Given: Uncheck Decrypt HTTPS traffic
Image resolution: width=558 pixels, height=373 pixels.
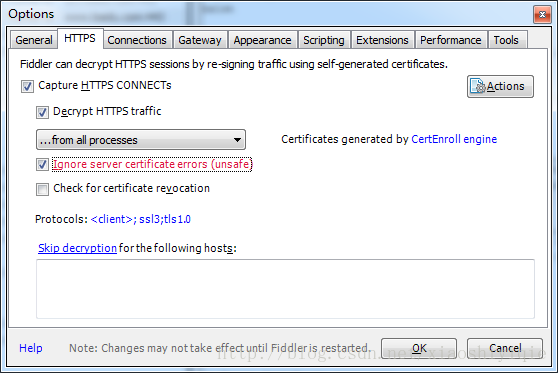Looking at the screenshot, I should coord(42,112).
